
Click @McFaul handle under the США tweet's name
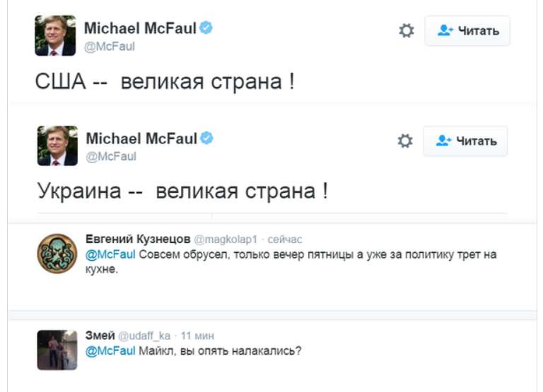110,47
